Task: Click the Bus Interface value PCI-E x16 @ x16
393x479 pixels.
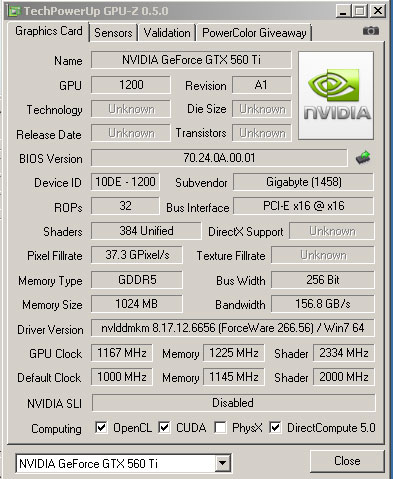Action: click(x=303, y=206)
